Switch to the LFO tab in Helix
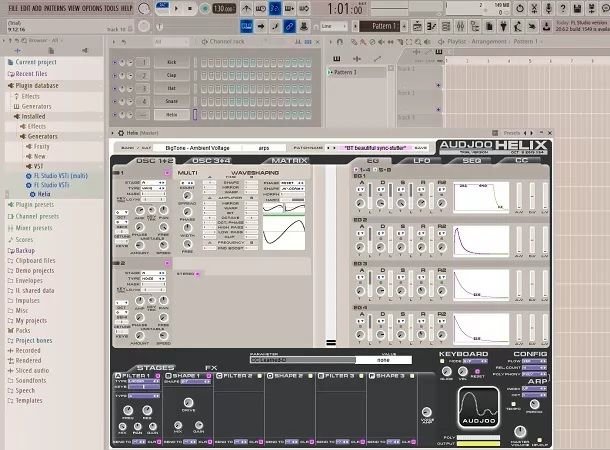Image resolution: width=610 pixels, height=450 pixels. [x=422, y=161]
